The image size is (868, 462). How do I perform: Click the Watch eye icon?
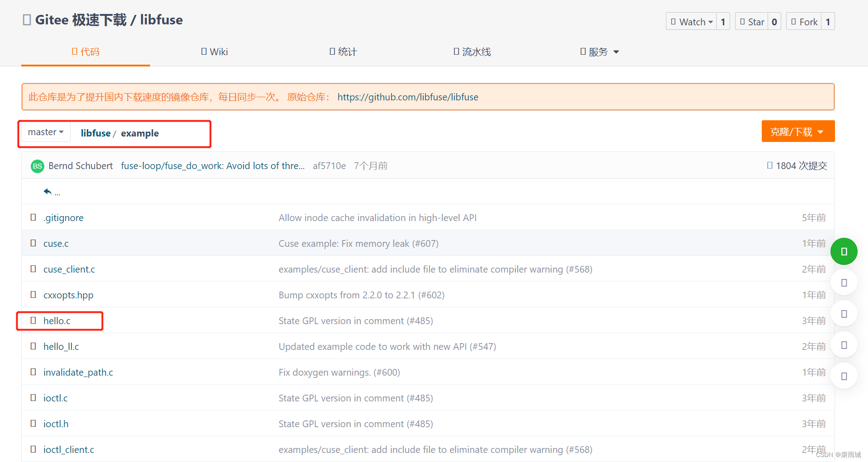tap(674, 21)
